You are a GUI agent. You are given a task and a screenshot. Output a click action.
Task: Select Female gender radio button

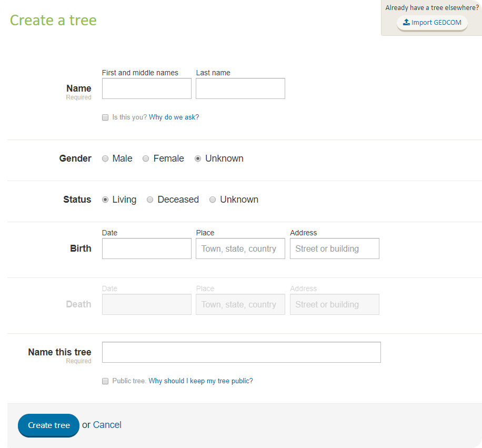click(x=146, y=158)
